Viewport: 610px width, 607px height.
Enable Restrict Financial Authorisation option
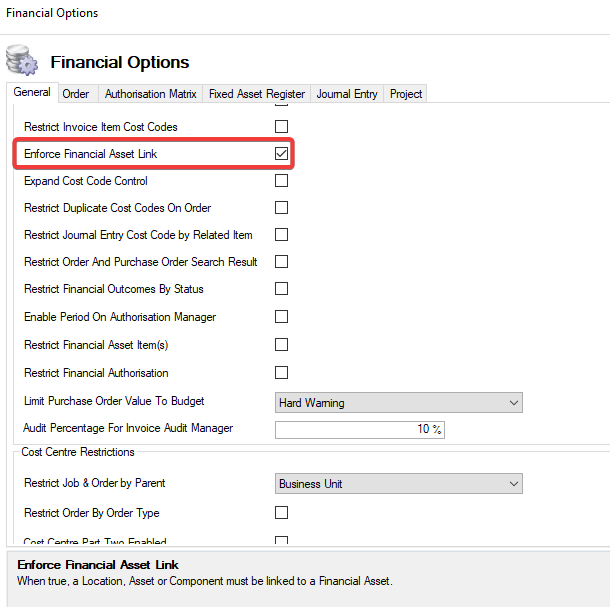281,373
